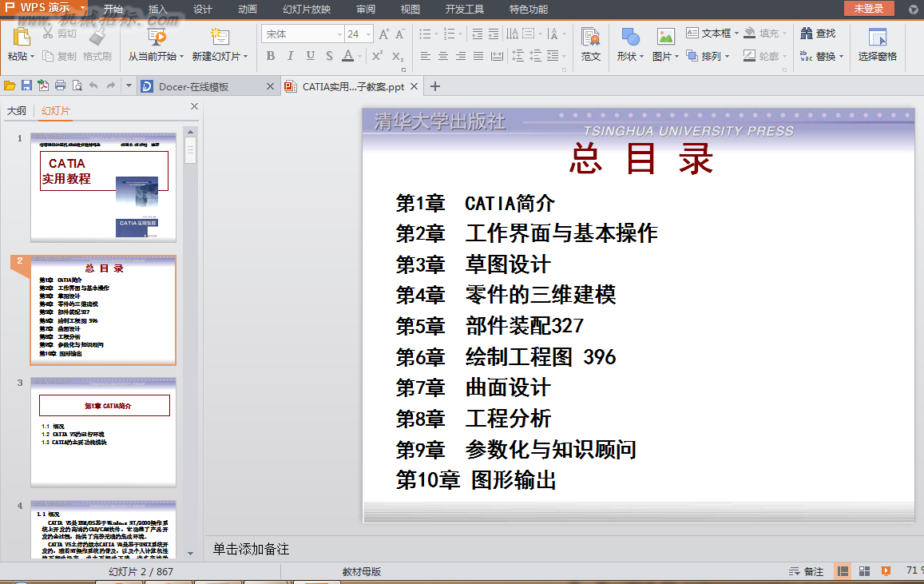Open the Review (审阅) ribbon tab
Viewport: 924px width, 584px height.
coord(366,9)
